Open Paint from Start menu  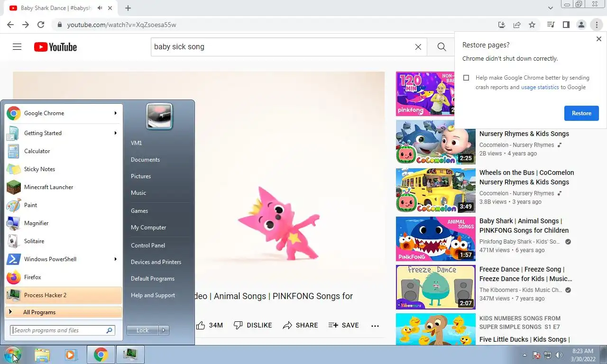pos(64,205)
